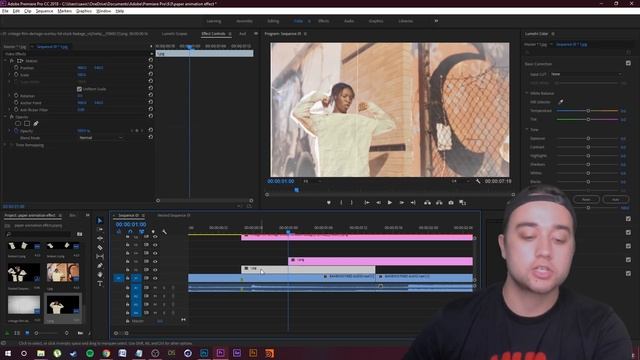Step forward one frame
640x360 pixels.
click(x=402, y=202)
